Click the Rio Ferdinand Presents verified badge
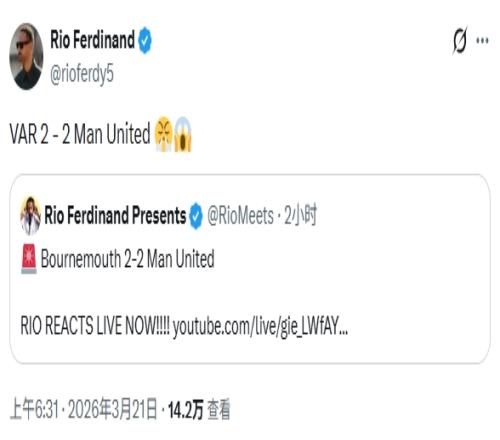The width and height of the screenshot is (500, 440). [196, 216]
